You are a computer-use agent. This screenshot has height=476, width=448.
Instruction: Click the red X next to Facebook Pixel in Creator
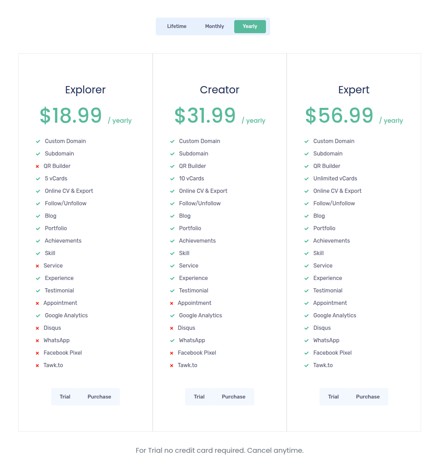pos(172,353)
